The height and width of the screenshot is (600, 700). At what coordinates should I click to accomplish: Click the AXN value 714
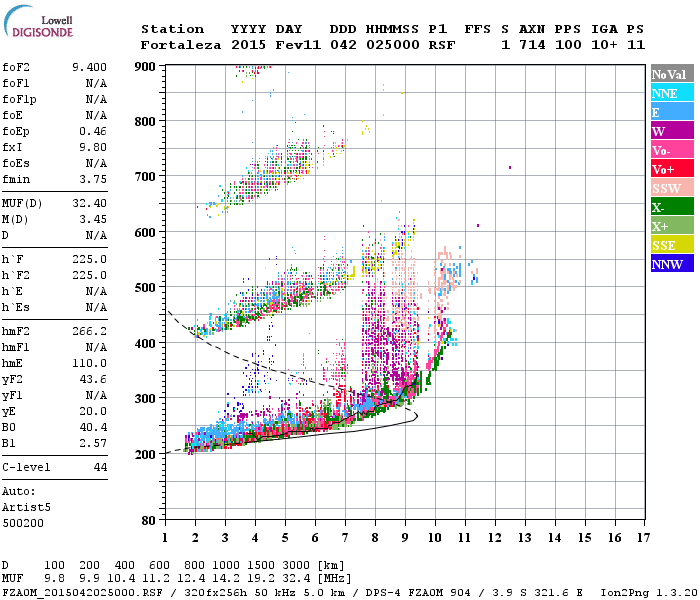point(532,45)
